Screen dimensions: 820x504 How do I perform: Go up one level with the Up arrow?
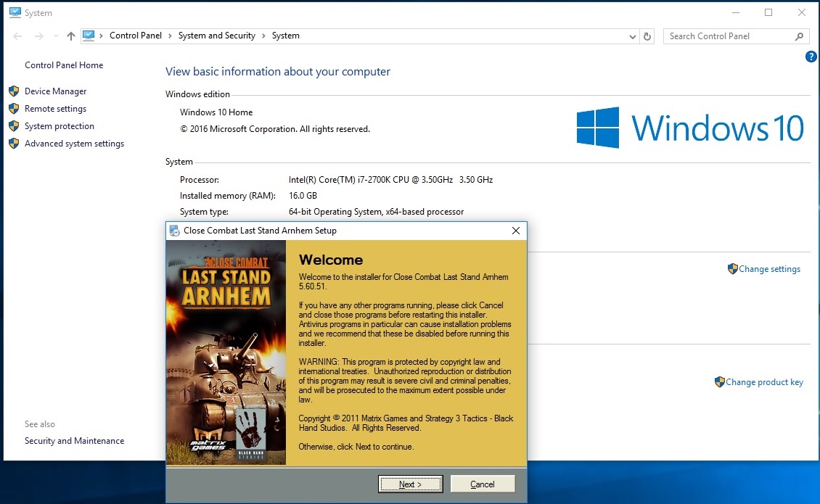pyautogui.click(x=71, y=36)
